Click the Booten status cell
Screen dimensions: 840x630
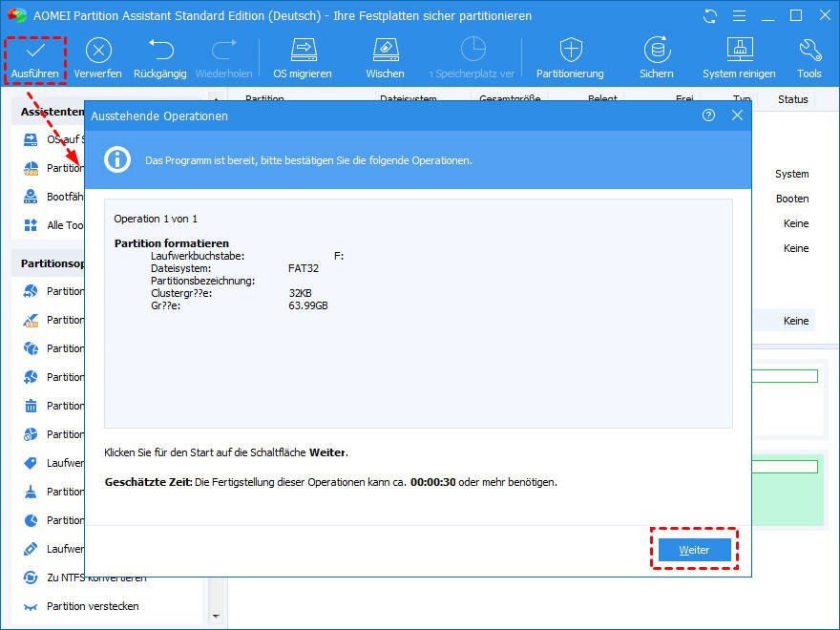point(792,199)
